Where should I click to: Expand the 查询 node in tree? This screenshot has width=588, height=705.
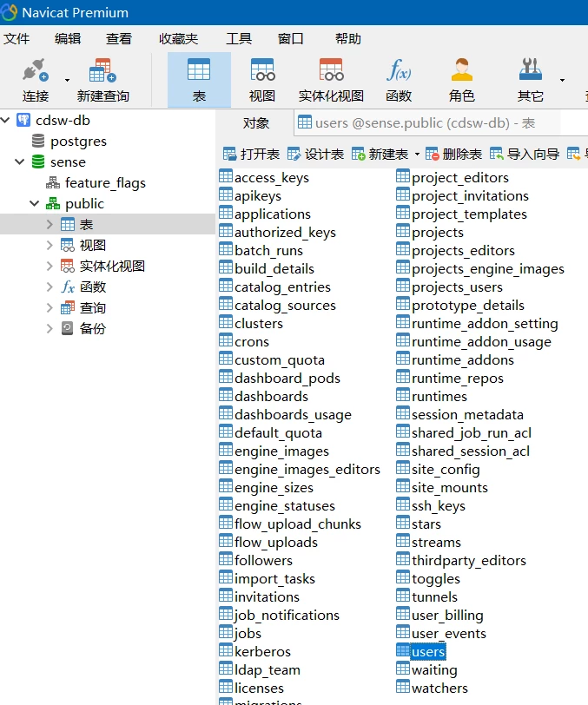coord(50,307)
